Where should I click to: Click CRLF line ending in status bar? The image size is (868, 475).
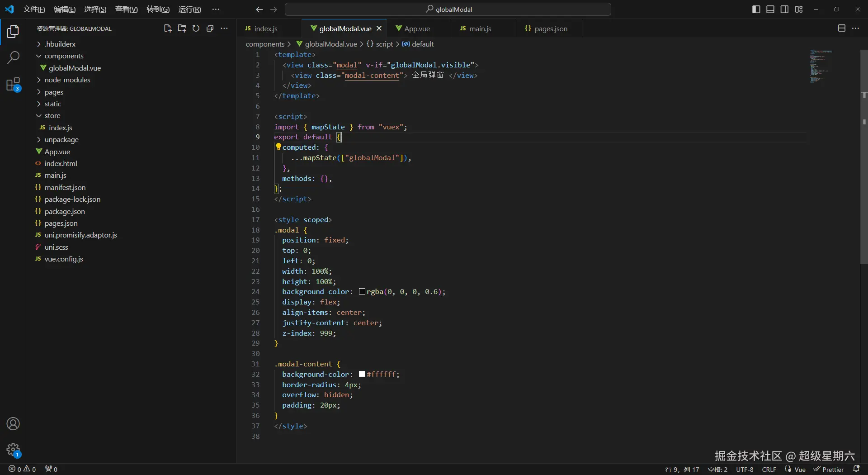769,470
